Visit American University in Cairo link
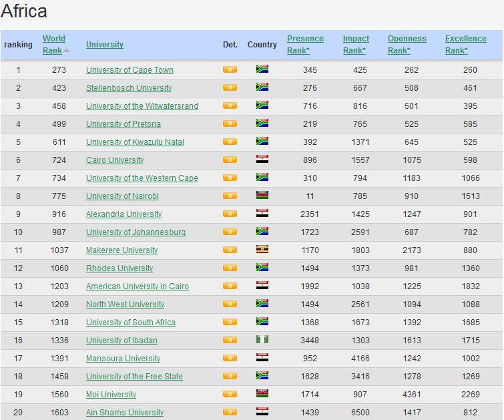This screenshot has width=504, height=420. coord(137,286)
